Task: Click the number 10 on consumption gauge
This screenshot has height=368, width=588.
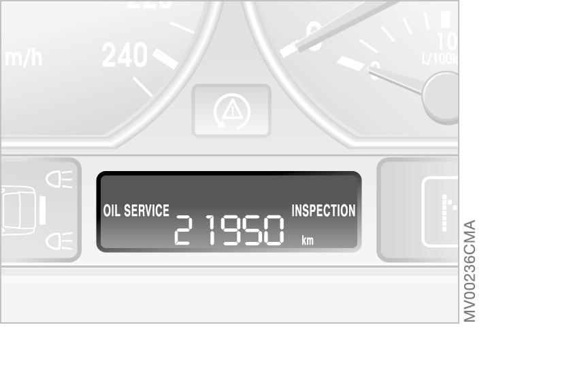Action: [448, 42]
